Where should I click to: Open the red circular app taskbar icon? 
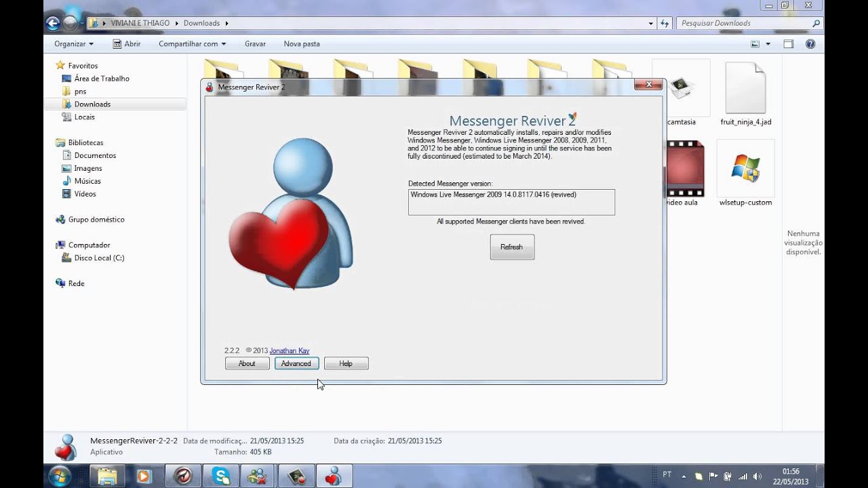[x=183, y=476]
